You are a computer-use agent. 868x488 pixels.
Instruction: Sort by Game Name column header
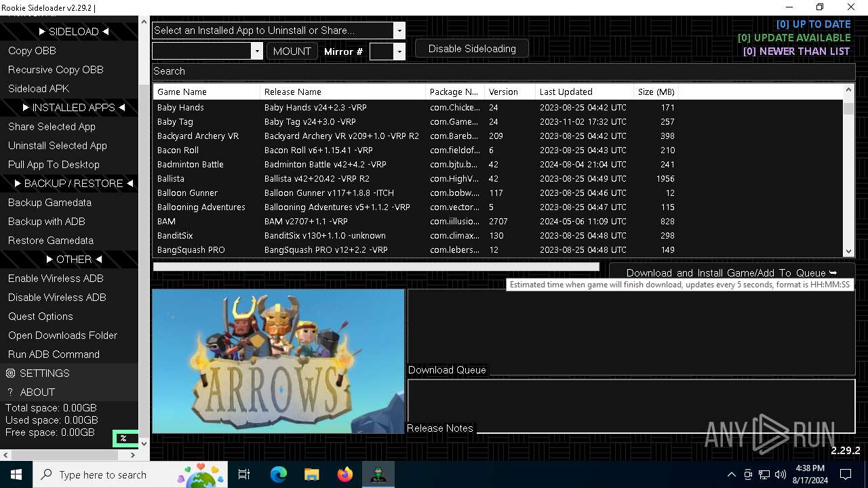pyautogui.click(x=206, y=91)
